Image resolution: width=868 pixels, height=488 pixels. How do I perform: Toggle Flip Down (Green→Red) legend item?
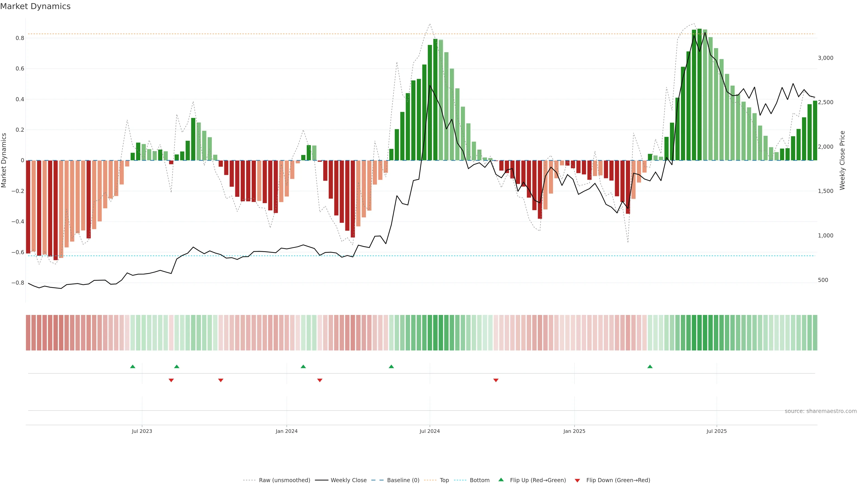click(x=618, y=480)
